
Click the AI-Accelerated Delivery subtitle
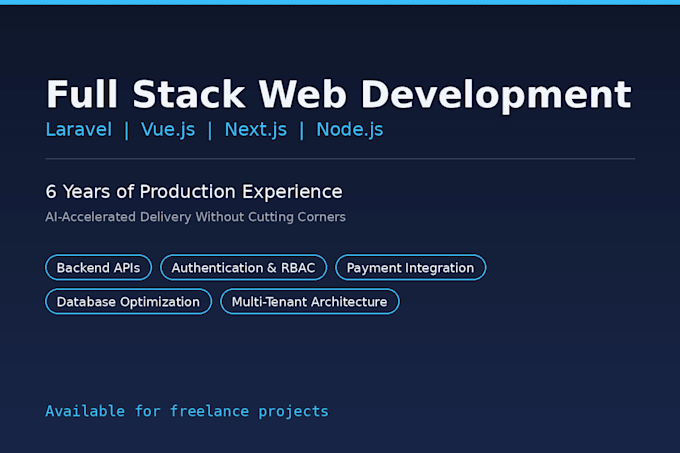tap(196, 217)
